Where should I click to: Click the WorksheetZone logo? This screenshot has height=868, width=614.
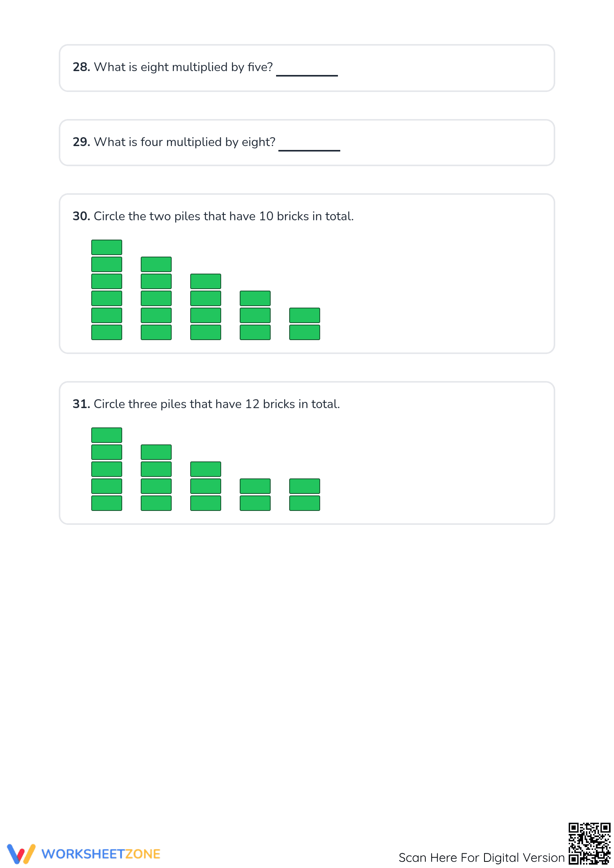84,854
